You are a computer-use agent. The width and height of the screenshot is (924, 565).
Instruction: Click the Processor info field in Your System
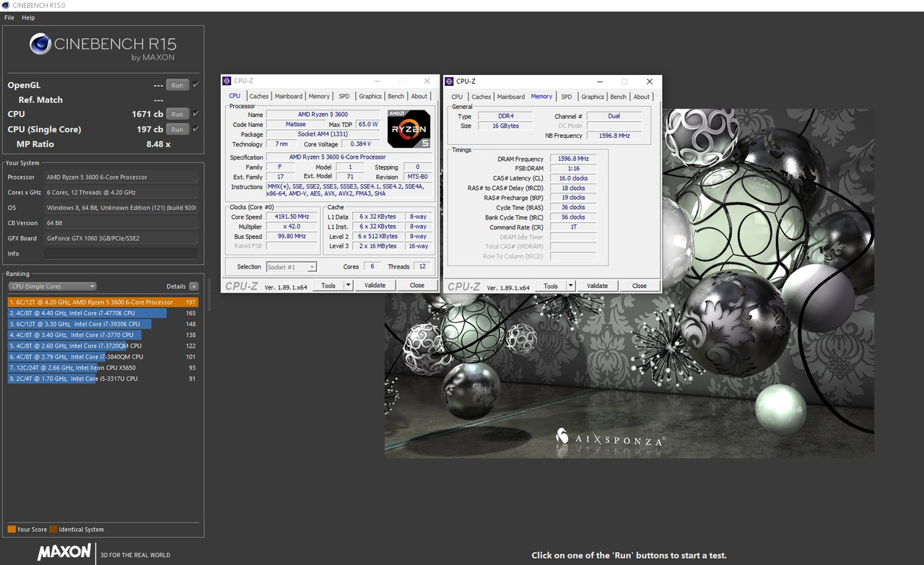click(121, 178)
